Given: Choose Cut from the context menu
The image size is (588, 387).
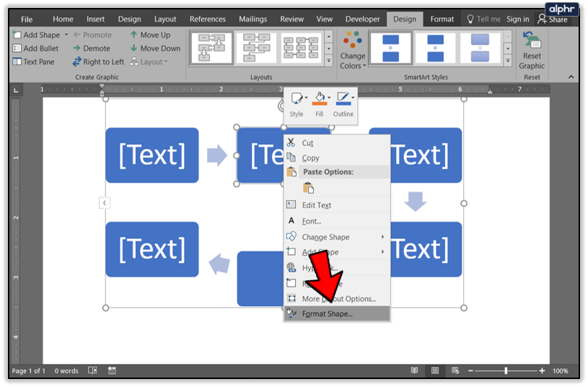Looking at the screenshot, I should point(337,143).
